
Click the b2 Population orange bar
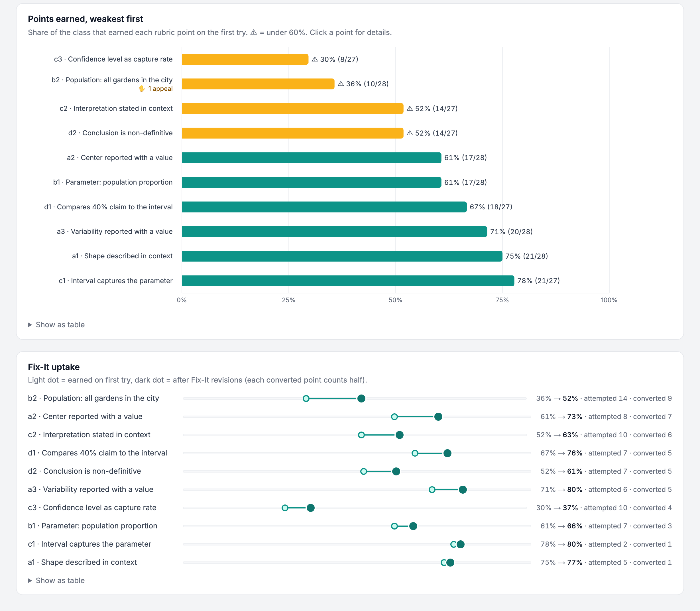(258, 84)
